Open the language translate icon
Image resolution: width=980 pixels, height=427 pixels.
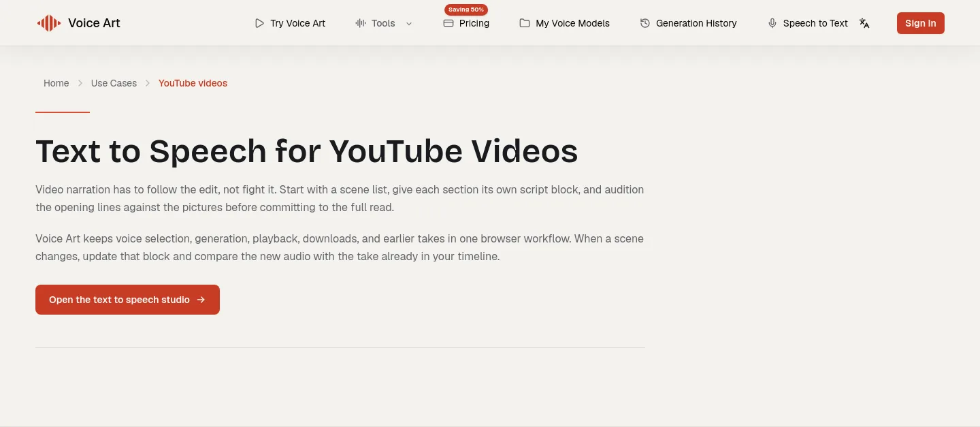coord(864,23)
